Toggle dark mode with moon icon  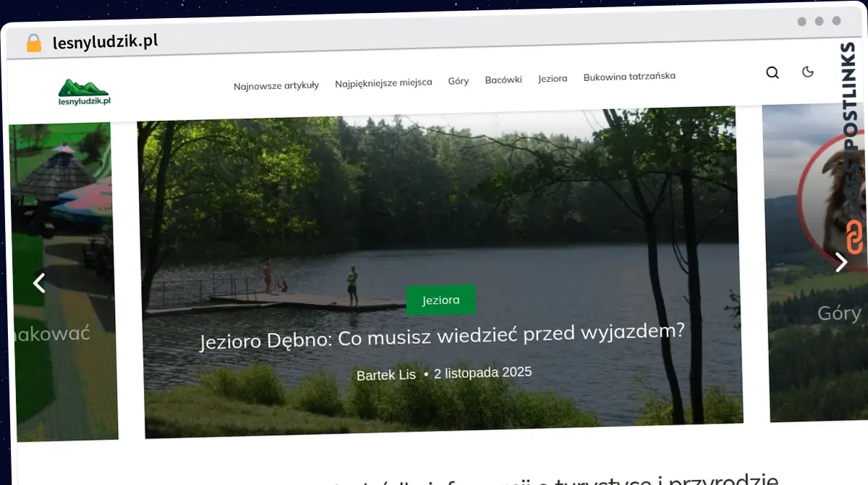click(809, 71)
